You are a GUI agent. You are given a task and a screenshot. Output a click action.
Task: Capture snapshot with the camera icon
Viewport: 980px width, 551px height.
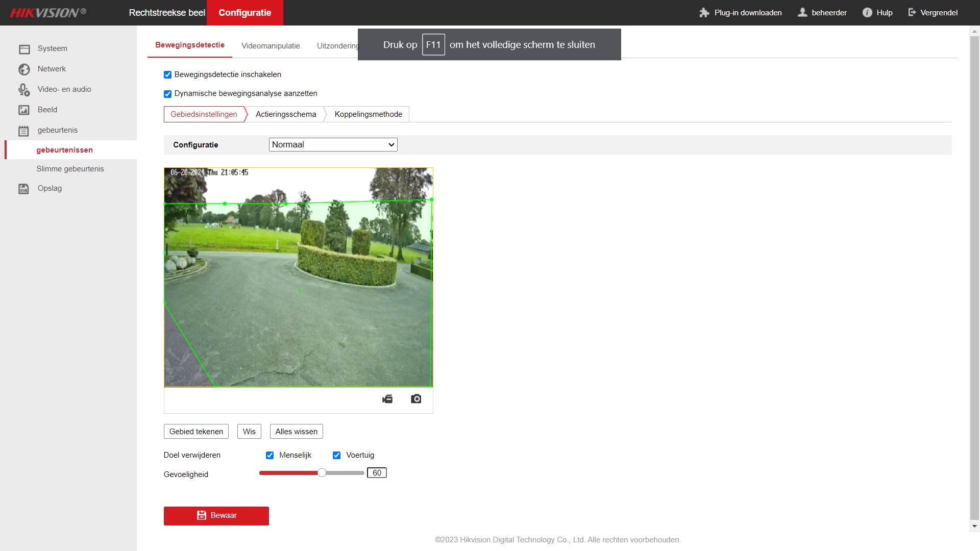416,399
